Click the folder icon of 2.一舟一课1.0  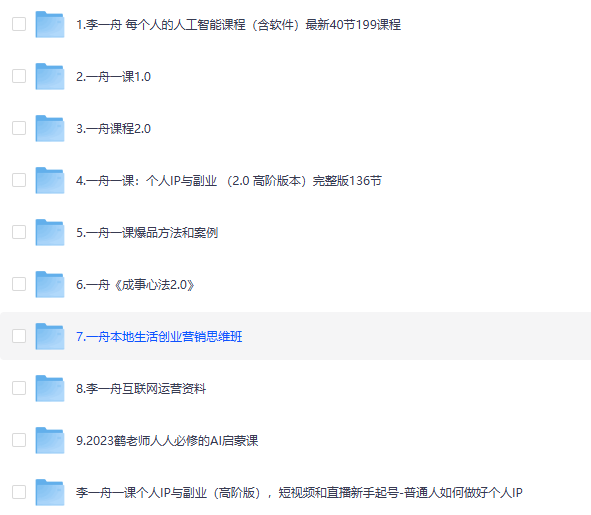(50, 77)
